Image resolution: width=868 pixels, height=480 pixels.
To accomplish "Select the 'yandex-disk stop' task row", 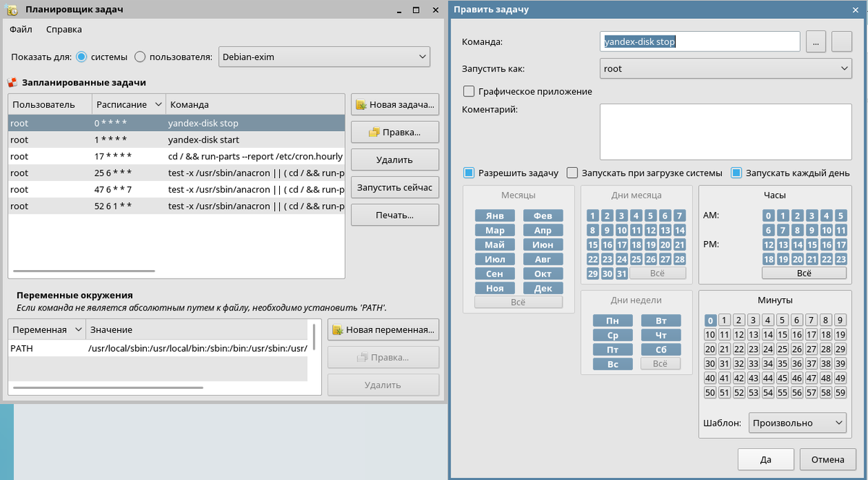I will (x=176, y=123).
